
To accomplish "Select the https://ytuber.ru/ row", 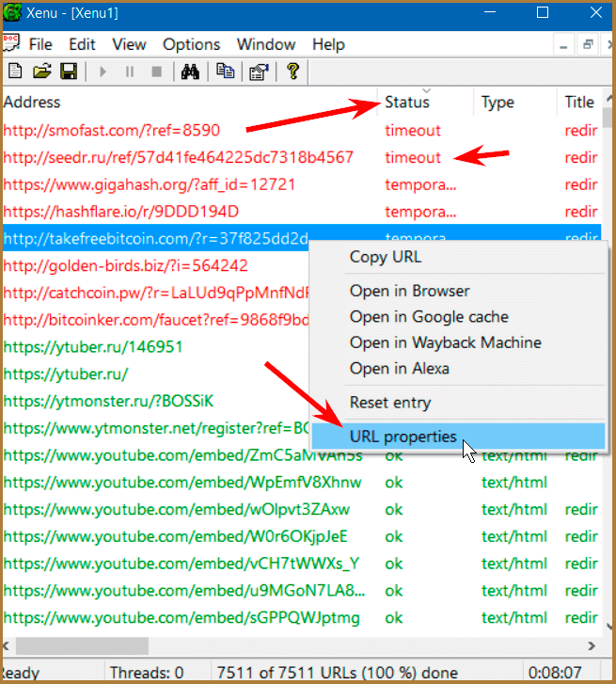I will (157, 374).
